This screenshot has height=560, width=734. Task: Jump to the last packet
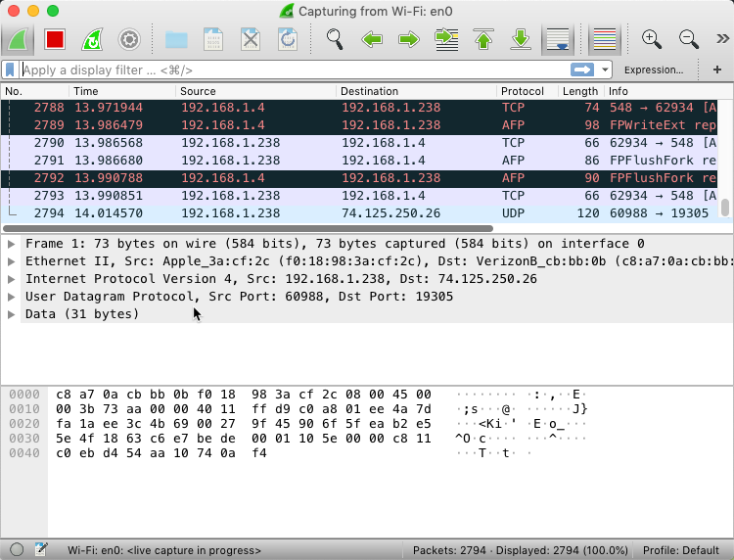[521, 39]
